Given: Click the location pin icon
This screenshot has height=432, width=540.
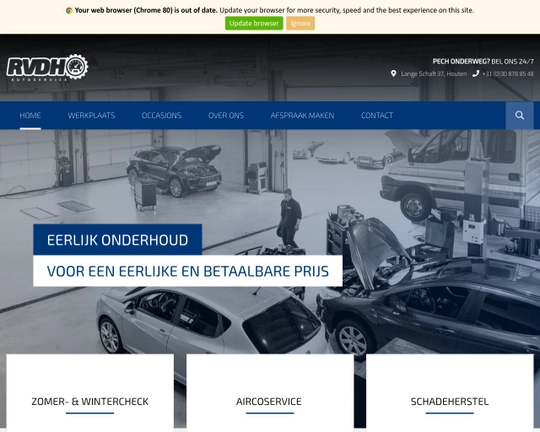Looking at the screenshot, I should pos(393,73).
